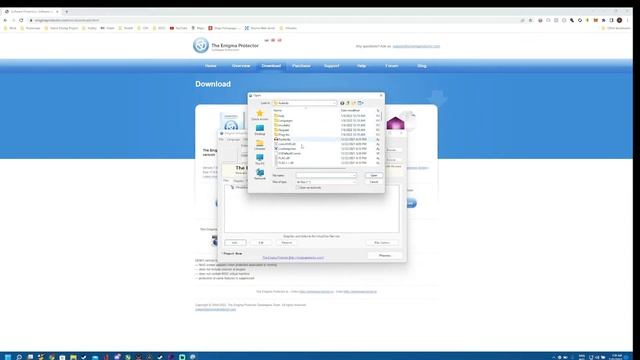
Task: Open Purchase tab on website navigation
Action: point(301,66)
